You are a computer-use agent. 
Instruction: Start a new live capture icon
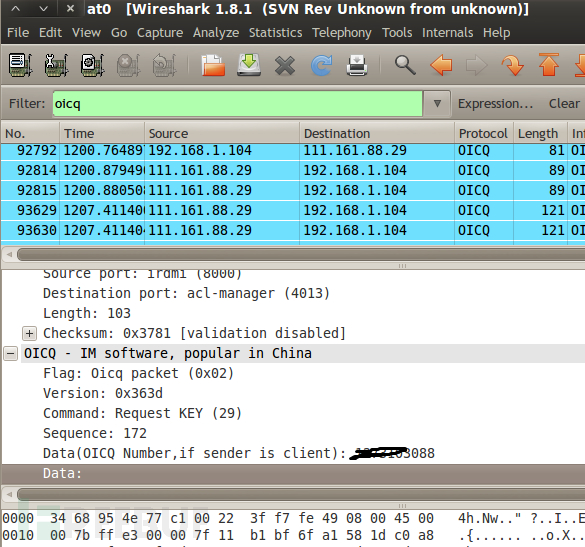click(92, 65)
